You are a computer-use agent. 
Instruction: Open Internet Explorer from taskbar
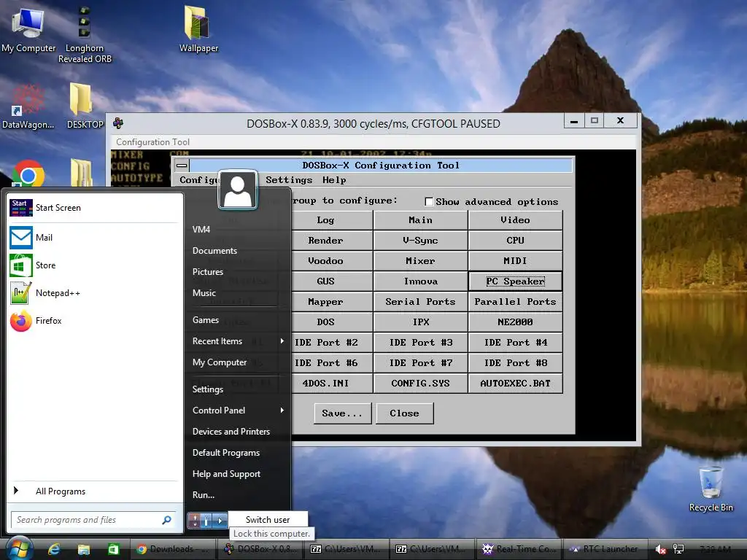click(54, 549)
